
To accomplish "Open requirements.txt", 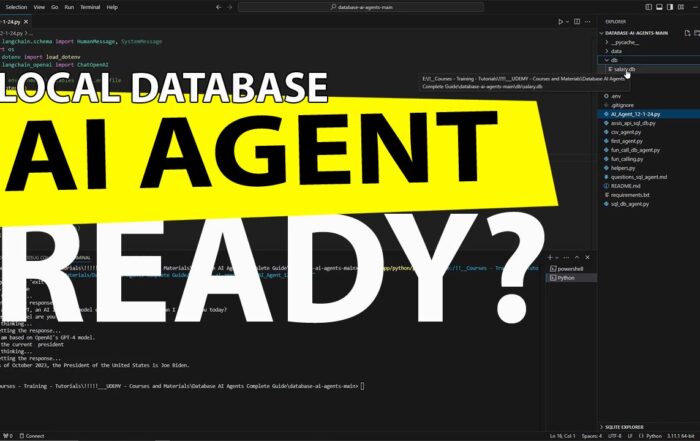I will 629,195.
